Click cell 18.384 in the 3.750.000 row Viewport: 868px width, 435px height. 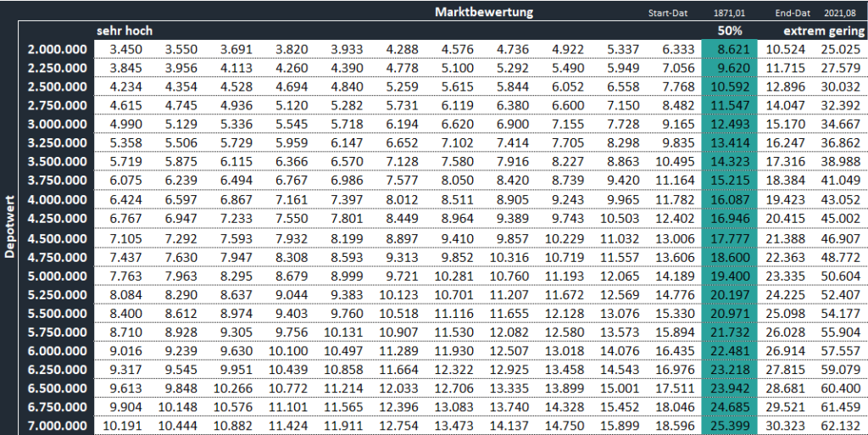(786, 181)
